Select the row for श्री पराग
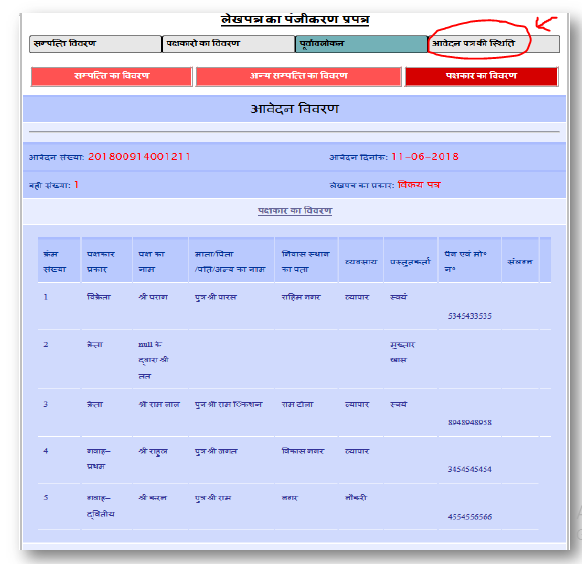582x564 pixels. point(294,306)
